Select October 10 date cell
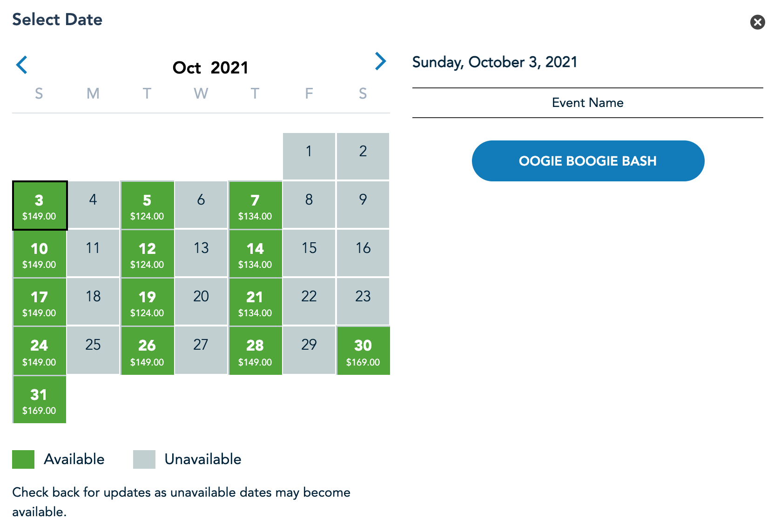 40,254
